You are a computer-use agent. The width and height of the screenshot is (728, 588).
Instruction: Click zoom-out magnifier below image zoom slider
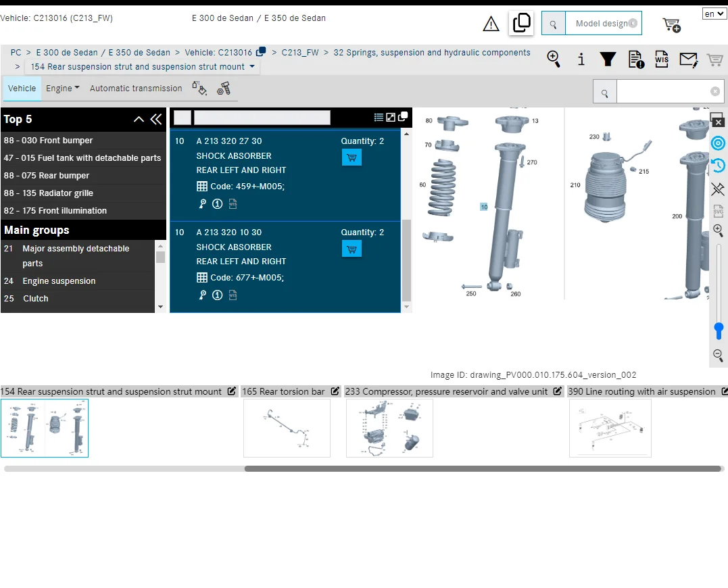[x=719, y=356]
